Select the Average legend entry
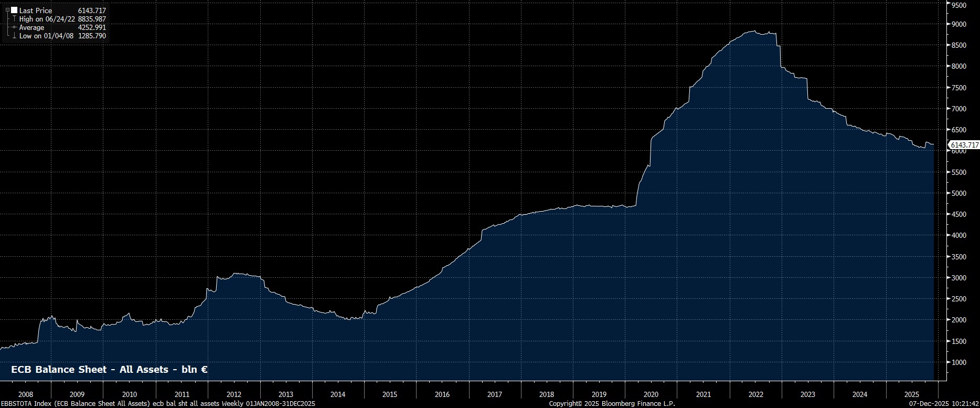The height and width of the screenshot is (408, 980). tap(31, 27)
